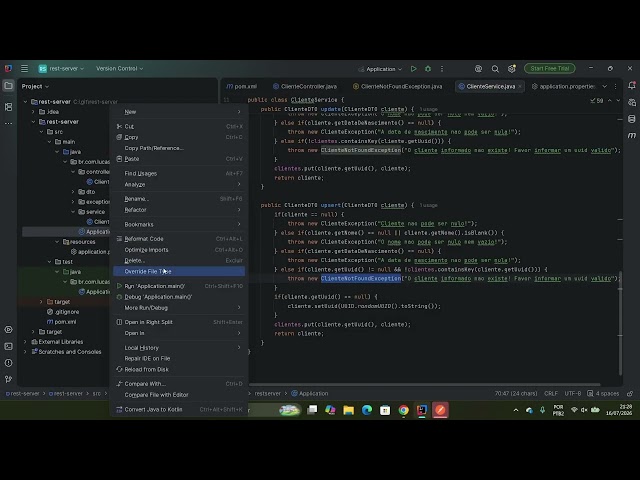This screenshot has height=480, width=640.
Task: Click the editor horizontal scrollbar
Action: click(424, 384)
